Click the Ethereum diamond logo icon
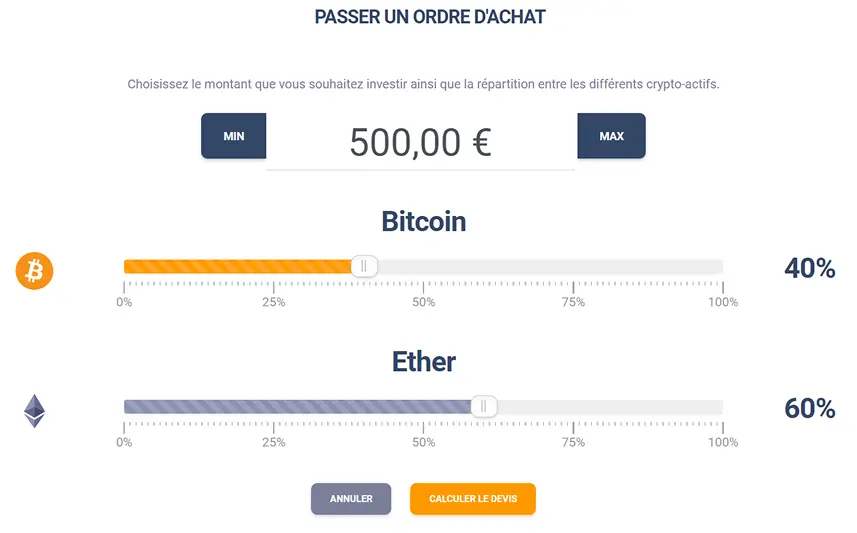 point(35,410)
